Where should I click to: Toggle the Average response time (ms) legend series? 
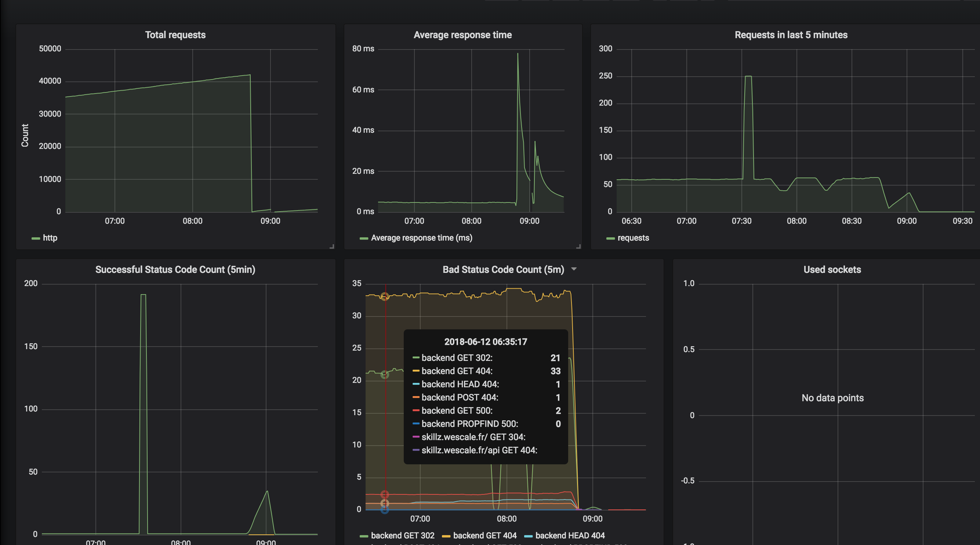(421, 238)
